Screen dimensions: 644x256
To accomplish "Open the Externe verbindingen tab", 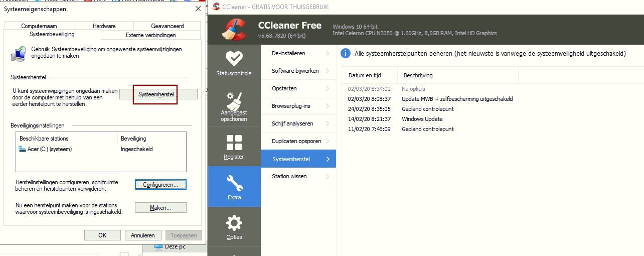I will 150,35.
